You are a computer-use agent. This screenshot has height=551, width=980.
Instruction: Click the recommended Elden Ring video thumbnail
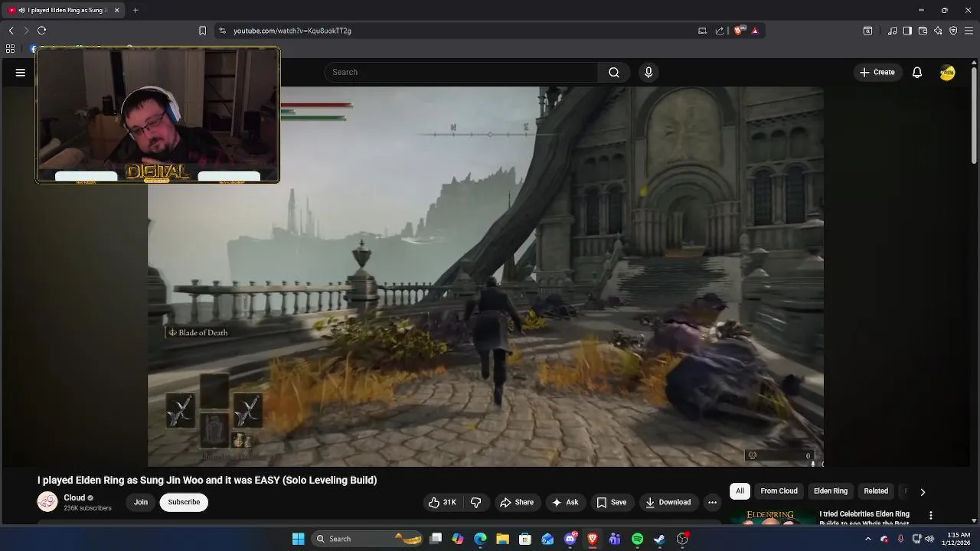pyautogui.click(x=772, y=518)
